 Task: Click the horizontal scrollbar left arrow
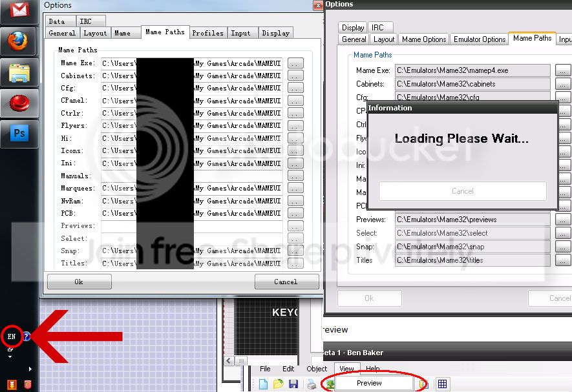pyautogui.click(x=229, y=361)
